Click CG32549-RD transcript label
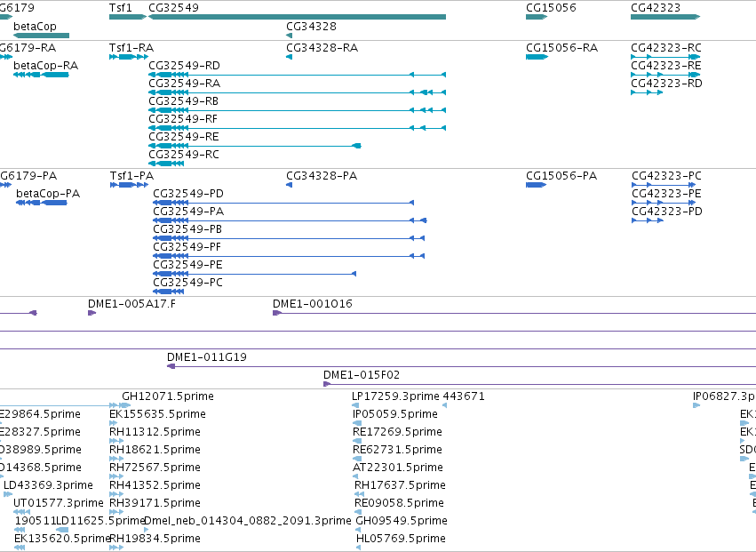This screenshot has width=756, height=552. point(184,66)
